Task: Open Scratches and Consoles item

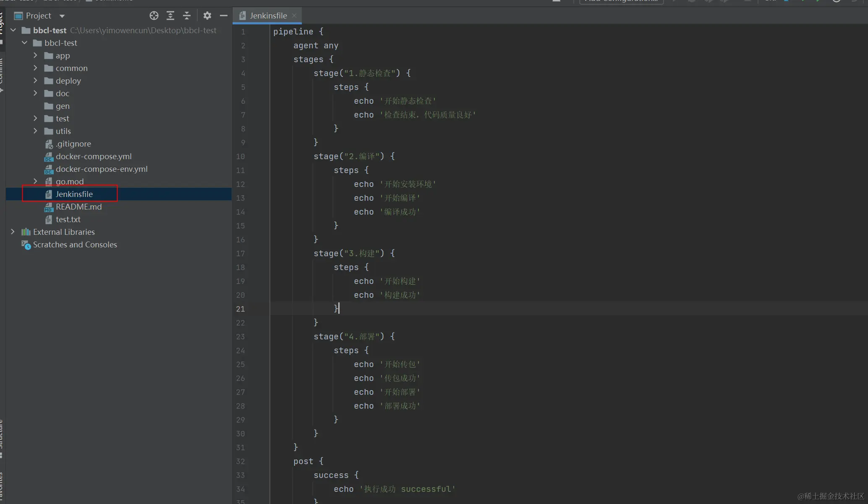Action: [75, 244]
